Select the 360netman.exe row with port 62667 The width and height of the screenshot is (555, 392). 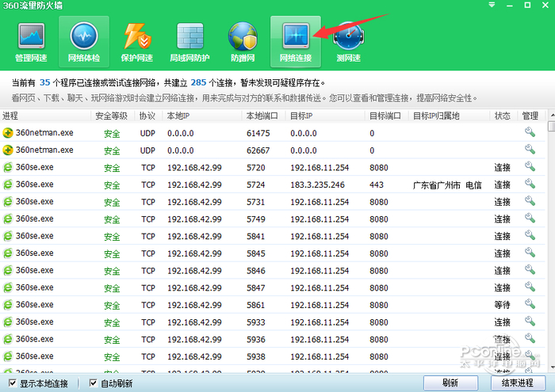(x=238, y=150)
